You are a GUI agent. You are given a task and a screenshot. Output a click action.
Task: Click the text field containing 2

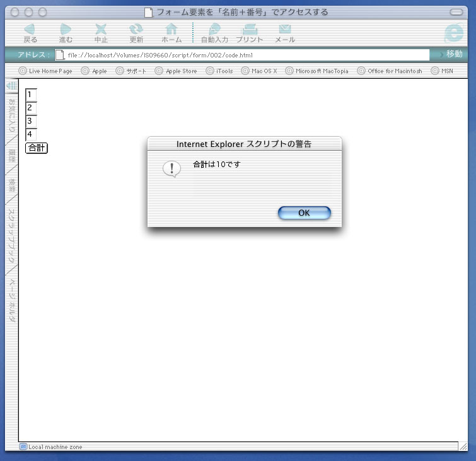(x=31, y=108)
